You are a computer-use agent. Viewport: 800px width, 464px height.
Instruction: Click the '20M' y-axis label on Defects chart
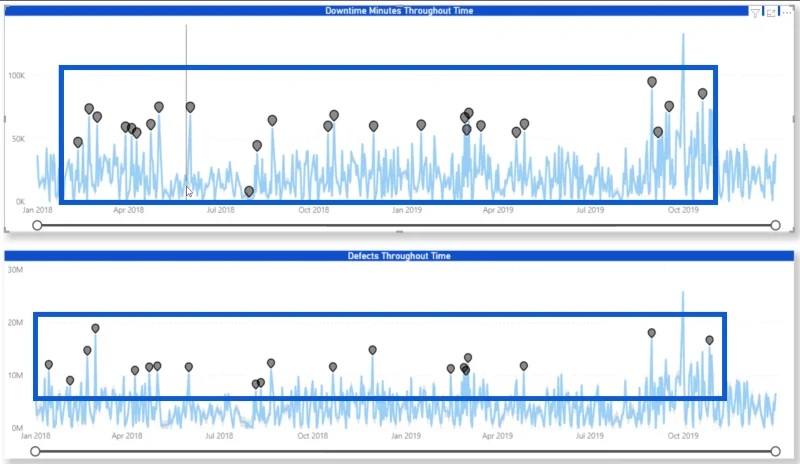[15, 323]
